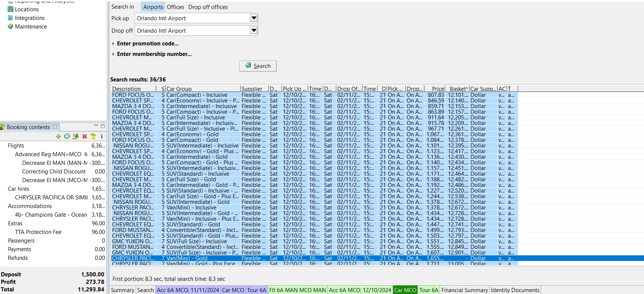The height and width of the screenshot is (294, 644).
Task: Click the Search results: 36/36 label
Action: point(138,80)
